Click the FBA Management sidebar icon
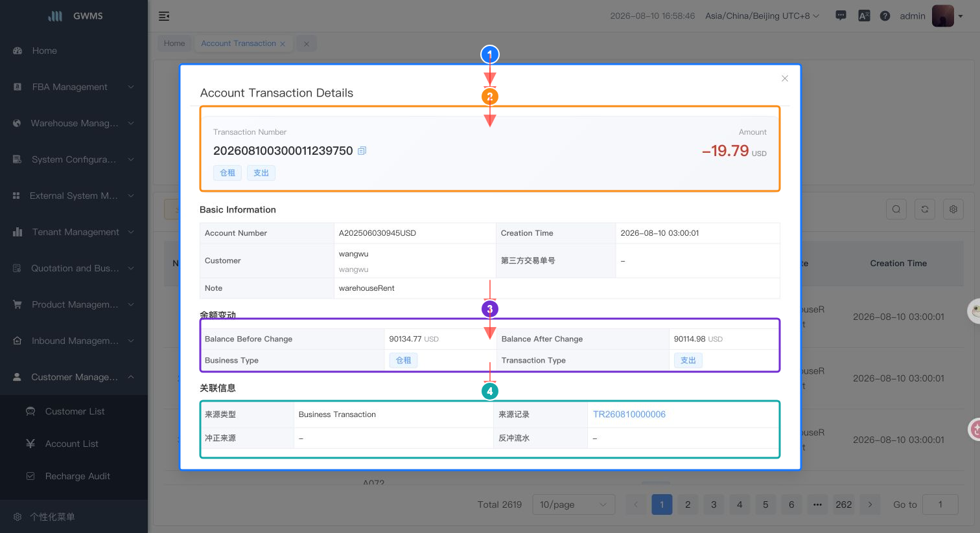 [17, 87]
